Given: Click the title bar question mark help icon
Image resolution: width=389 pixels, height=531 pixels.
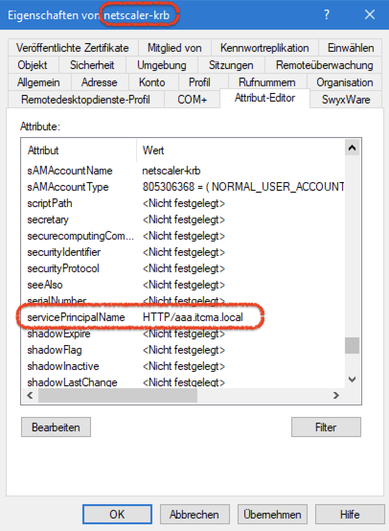Looking at the screenshot, I should (326, 15).
